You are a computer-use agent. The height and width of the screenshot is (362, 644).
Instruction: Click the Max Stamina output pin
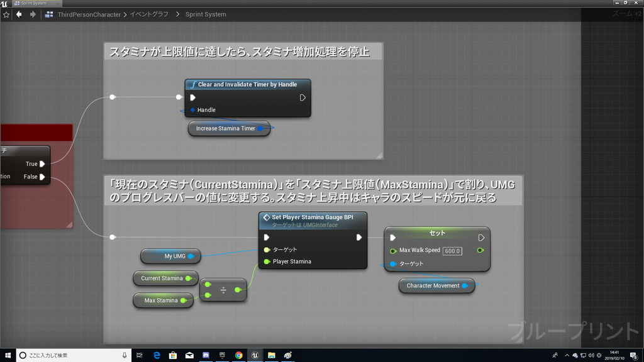[x=183, y=300]
